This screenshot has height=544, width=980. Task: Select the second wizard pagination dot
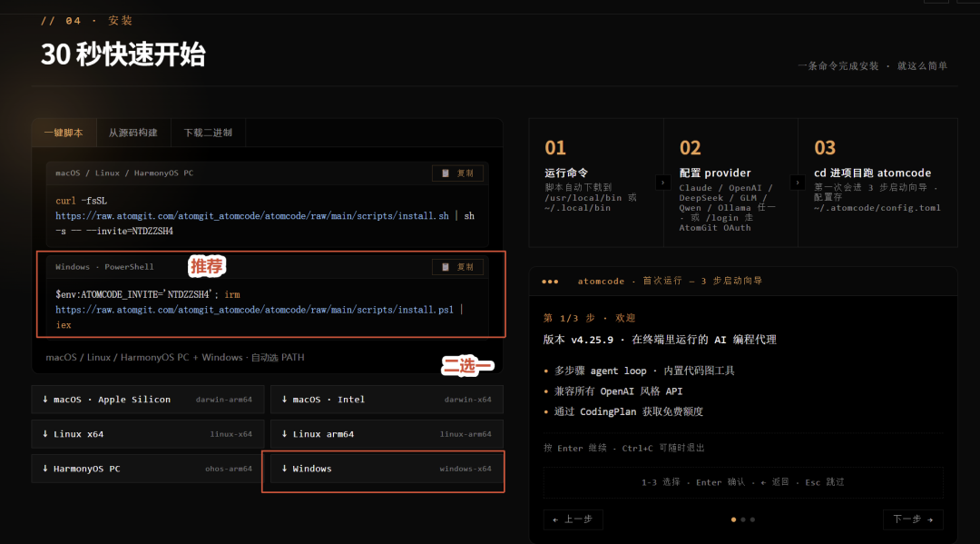(x=743, y=519)
